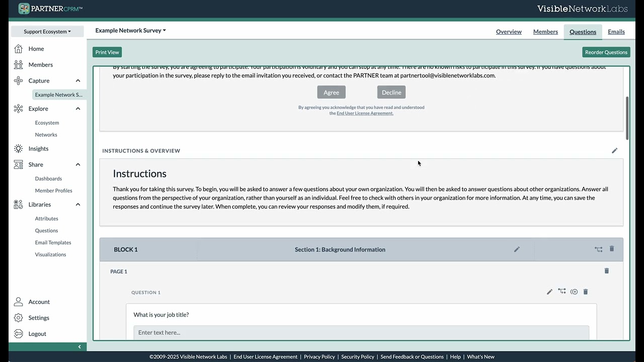Click the Logout arrow icon
Image resolution: width=644 pixels, height=362 pixels.
19,334
